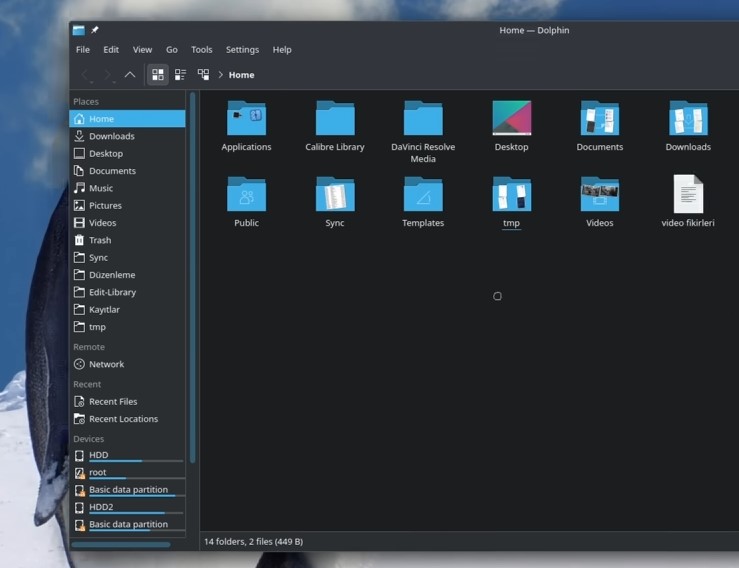Open Documents in Places sidebar
Image resolution: width=739 pixels, height=568 pixels.
click(x=127, y=171)
